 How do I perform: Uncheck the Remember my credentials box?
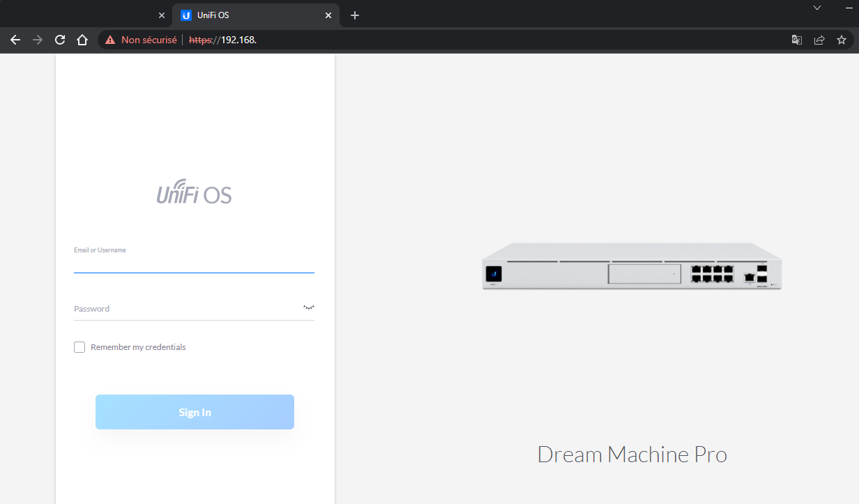click(x=79, y=346)
